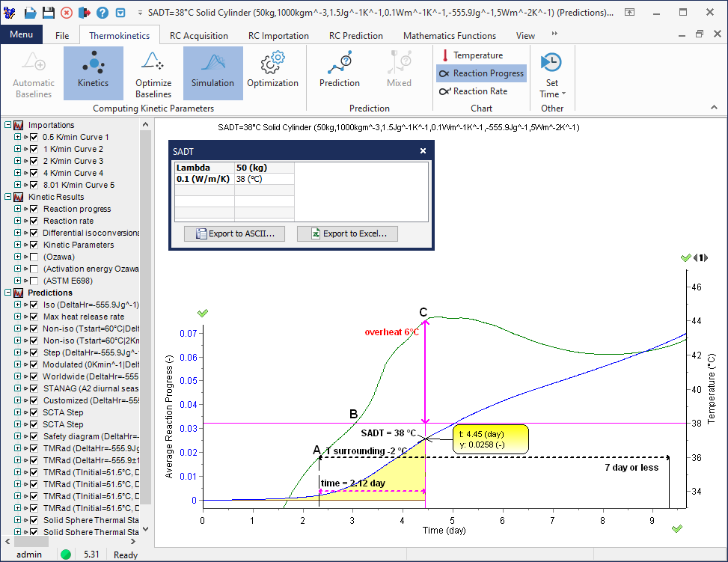Collapse the Importations tree node
The width and height of the screenshot is (728, 562).
click(x=7, y=125)
